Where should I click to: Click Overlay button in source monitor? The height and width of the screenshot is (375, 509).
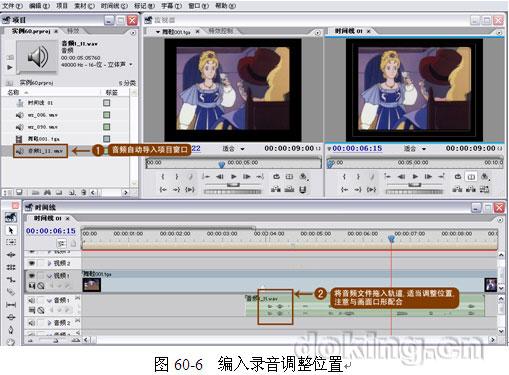tap(289, 189)
